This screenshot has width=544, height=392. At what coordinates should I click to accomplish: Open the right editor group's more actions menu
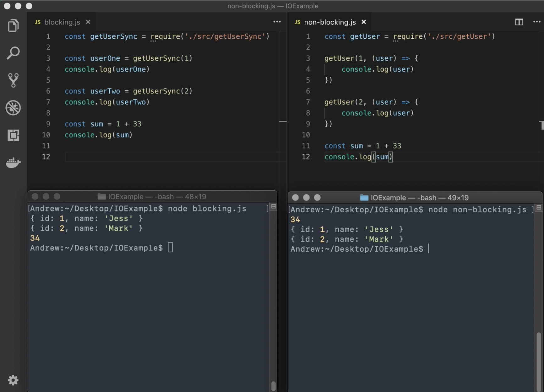(536, 22)
